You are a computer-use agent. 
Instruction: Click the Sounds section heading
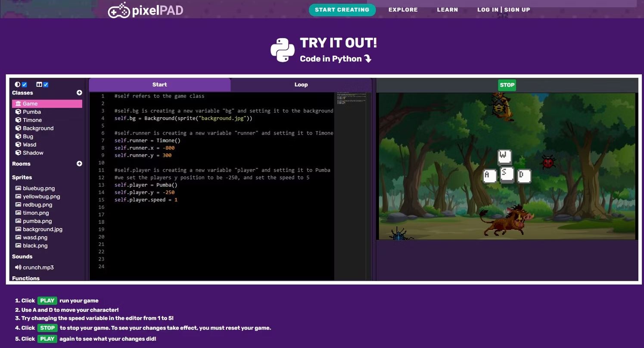(x=22, y=257)
